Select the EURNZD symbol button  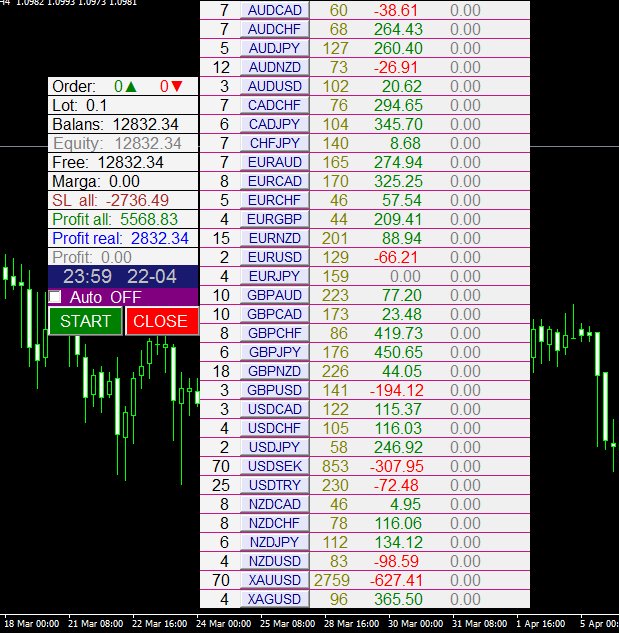(275, 238)
